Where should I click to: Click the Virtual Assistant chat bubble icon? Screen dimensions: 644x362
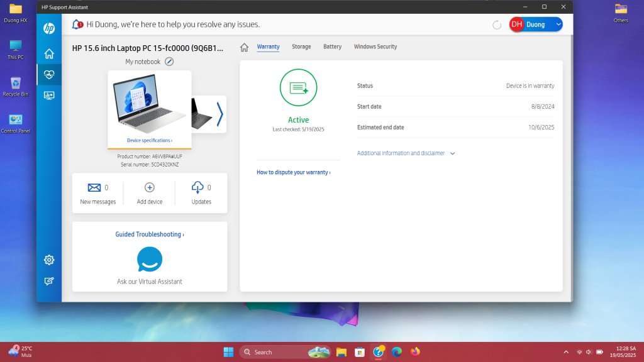coord(150,260)
